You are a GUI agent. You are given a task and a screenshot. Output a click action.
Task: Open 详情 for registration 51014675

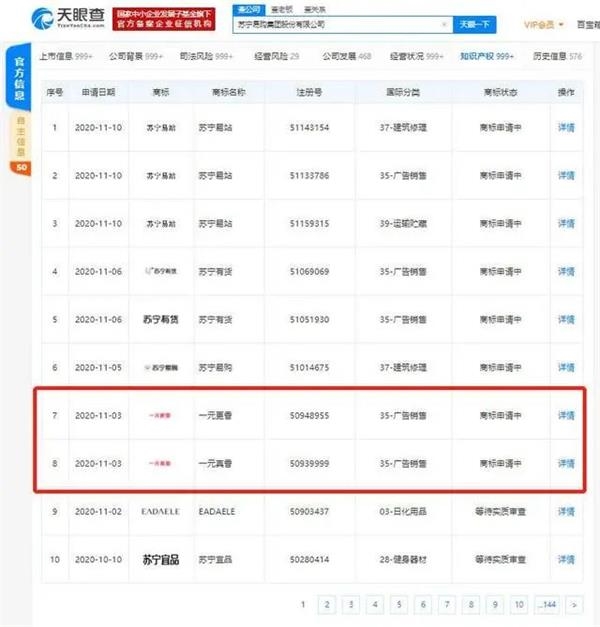pyautogui.click(x=566, y=367)
